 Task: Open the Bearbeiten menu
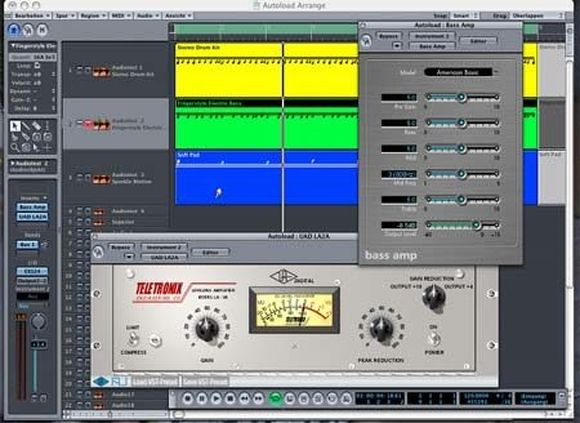point(31,16)
